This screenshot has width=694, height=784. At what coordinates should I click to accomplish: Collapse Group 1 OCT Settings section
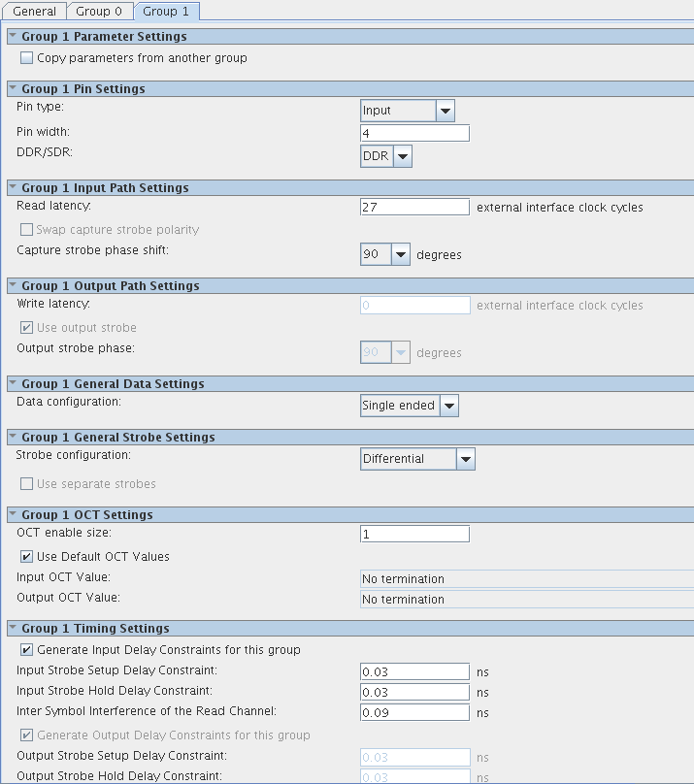pos(13,515)
